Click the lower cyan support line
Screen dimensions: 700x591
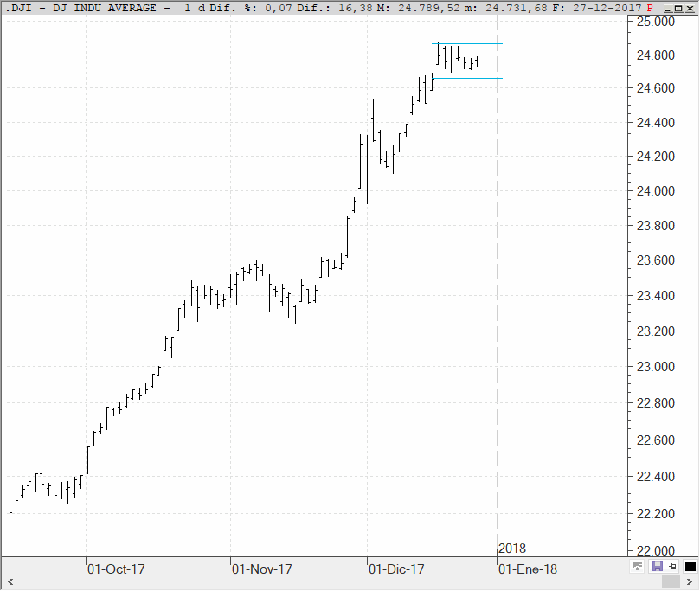(467, 79)
